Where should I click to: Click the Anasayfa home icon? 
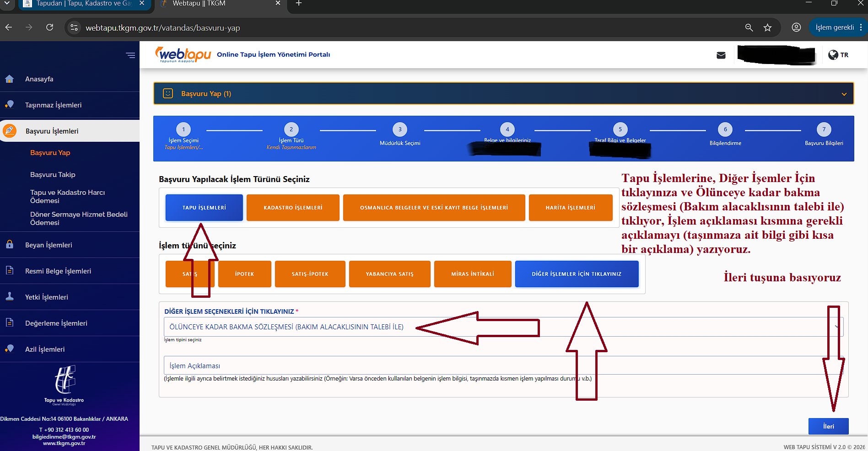coord(9,79)
